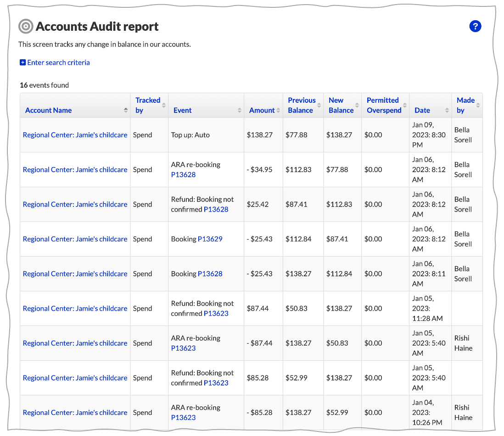This screenshot has height=436, width=504.
Task: Open account link in Top up: Auto row
Action: point(75,135)
